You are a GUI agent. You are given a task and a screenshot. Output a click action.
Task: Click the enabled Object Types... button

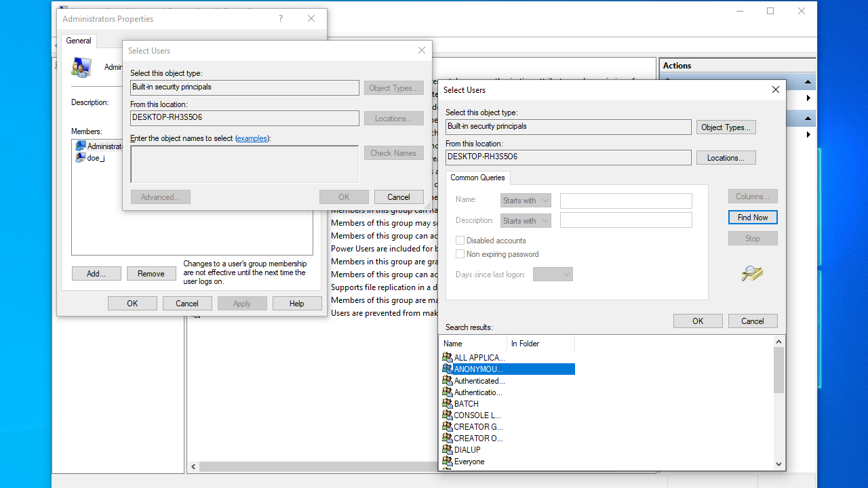click(x=726, y=127)
